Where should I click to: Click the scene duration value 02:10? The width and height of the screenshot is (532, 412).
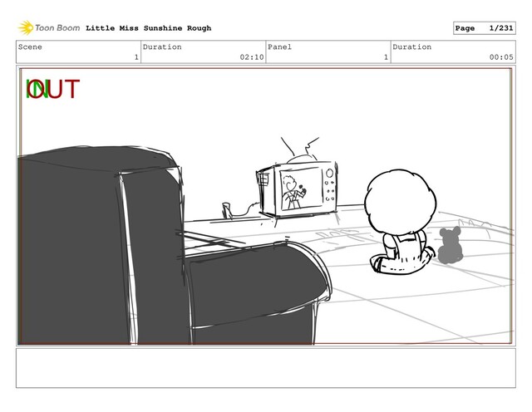pos(251,57)
